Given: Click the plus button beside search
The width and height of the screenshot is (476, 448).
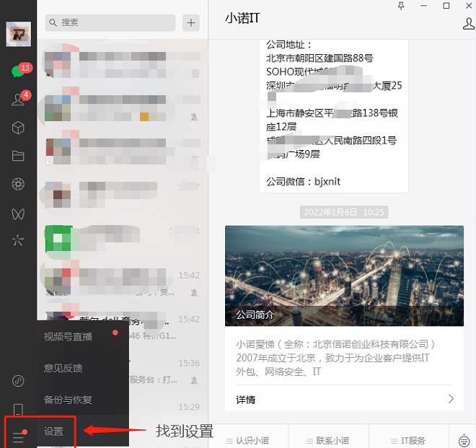Looking at the screenshot, I should click(x=191, y=23).
